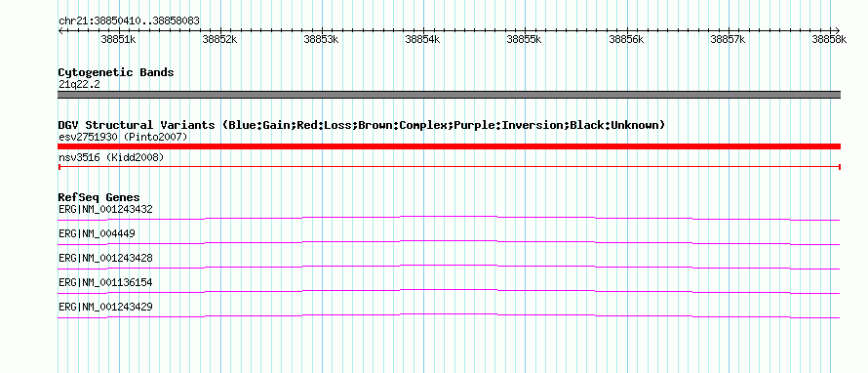Image resolution: width=868 pixels, height=373 pixels.
Task: Open the nsv3516 (Kidd2008) variant label
Action: coord(111,158)
